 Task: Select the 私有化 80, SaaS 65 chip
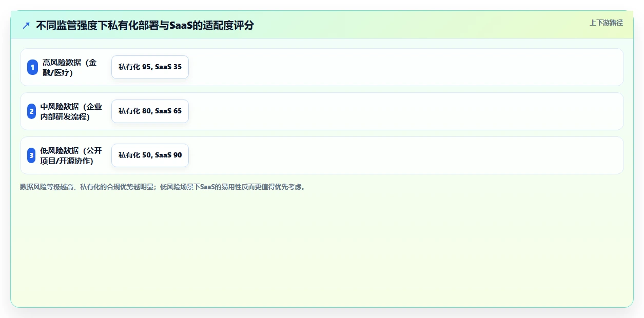pyautogui.click(x=150, y=111)
